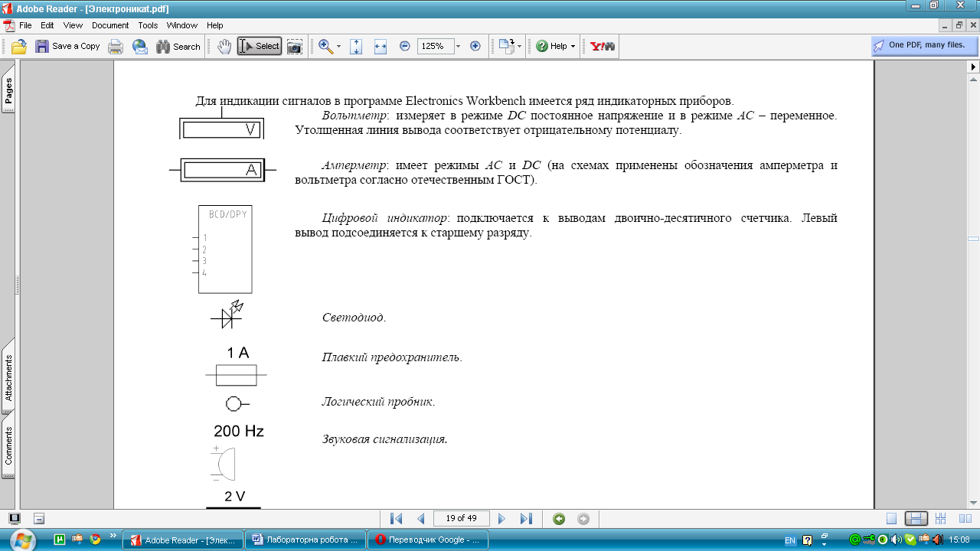Open the Tools menu
The height and width of the screenshot is (551, 980).
point(148,25)
